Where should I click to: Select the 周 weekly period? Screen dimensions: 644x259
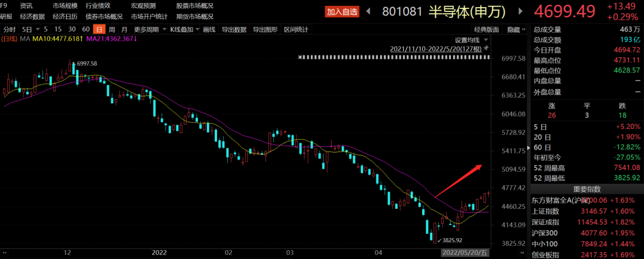click(x=112, y=30)
